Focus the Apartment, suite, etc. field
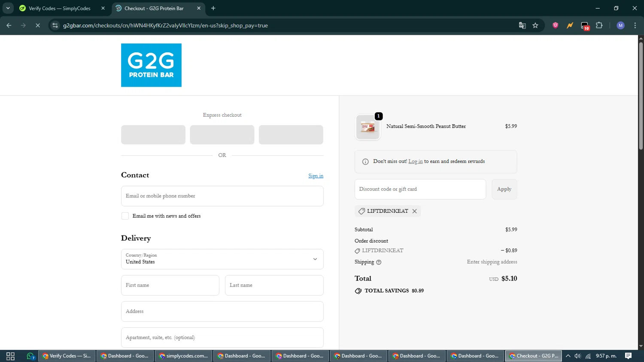The height and width of the screenshot is (362, 644). pyautogui.click(x=222, y=338)
